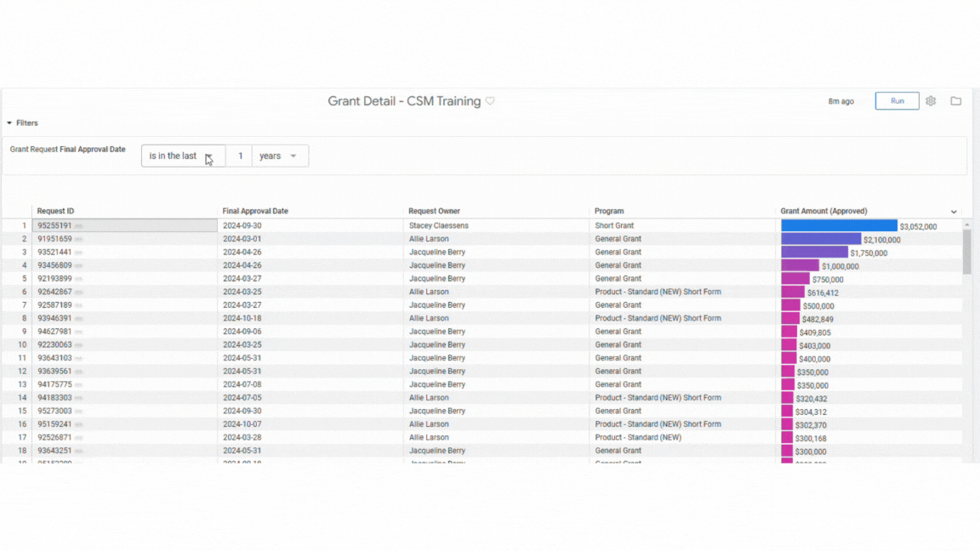This screenshot has height=551, width=980.
Task: Select row 17 program 'Product - Standard (NEW)'
Action: point(637,437)
